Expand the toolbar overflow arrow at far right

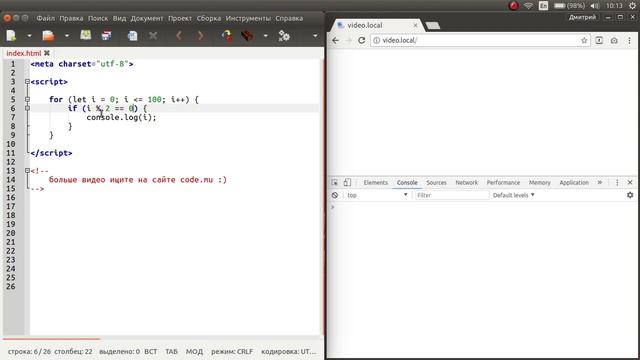(315, 36)
